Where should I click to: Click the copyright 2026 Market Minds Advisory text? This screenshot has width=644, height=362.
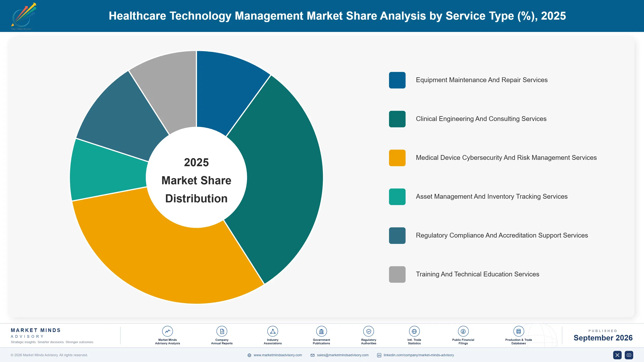pos(49,355)
